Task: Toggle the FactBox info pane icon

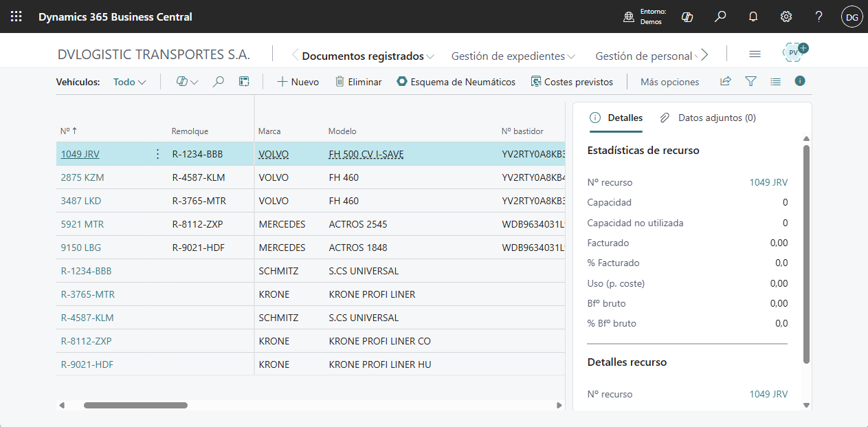Action: pos(800,81)
